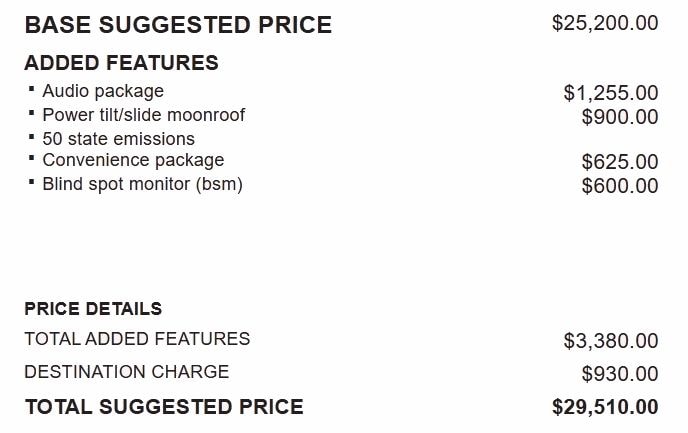
Task: Click the Base Suggested Price heading
Action: [178, 25]
